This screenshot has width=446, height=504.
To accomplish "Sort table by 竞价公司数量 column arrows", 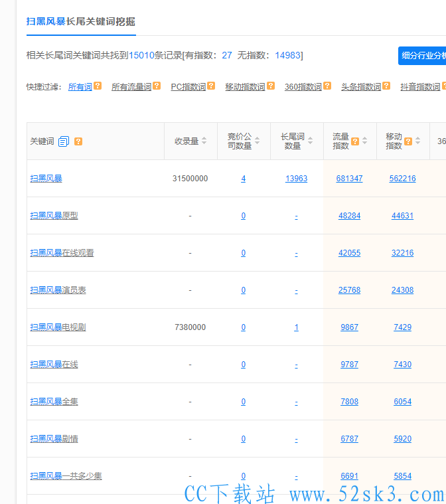I will click(257, 141).
